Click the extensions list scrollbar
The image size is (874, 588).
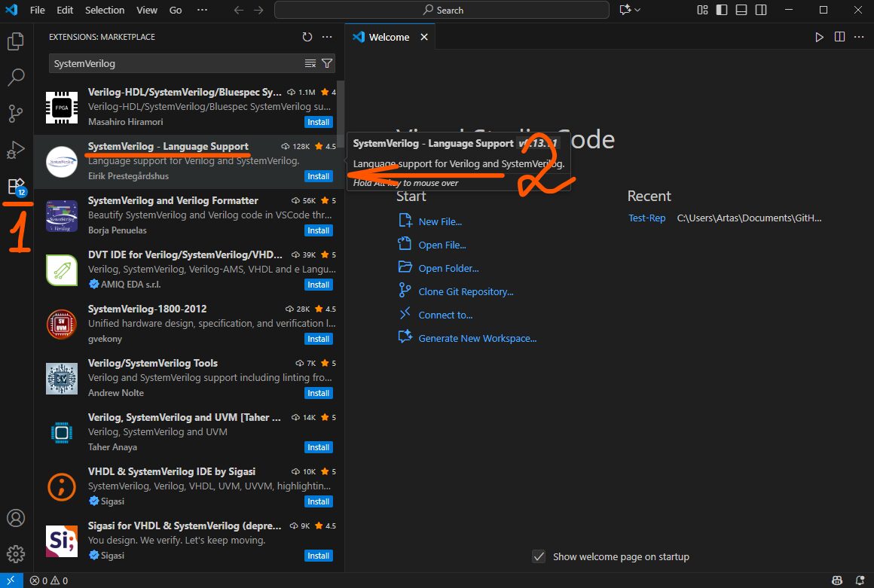tap(341, 113)
